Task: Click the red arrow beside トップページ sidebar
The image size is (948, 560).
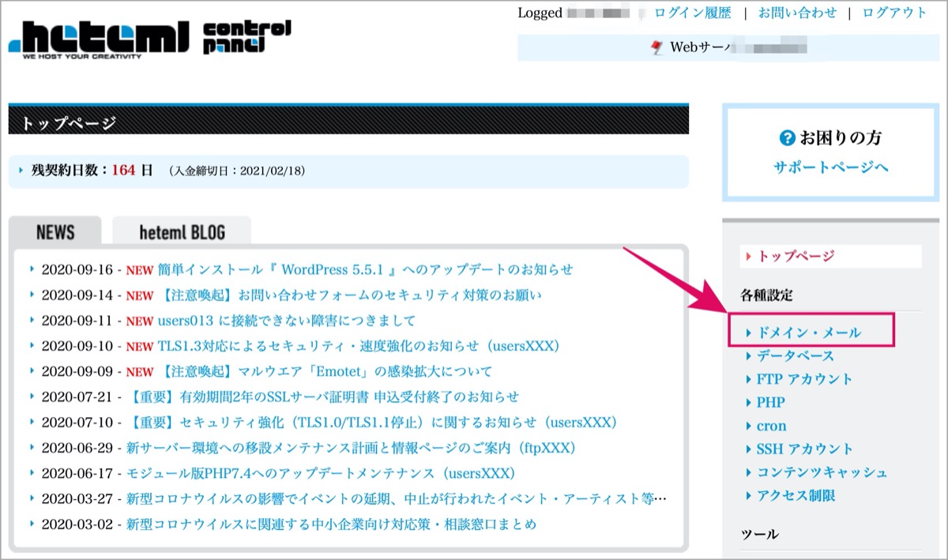Action: pos(749,256)
